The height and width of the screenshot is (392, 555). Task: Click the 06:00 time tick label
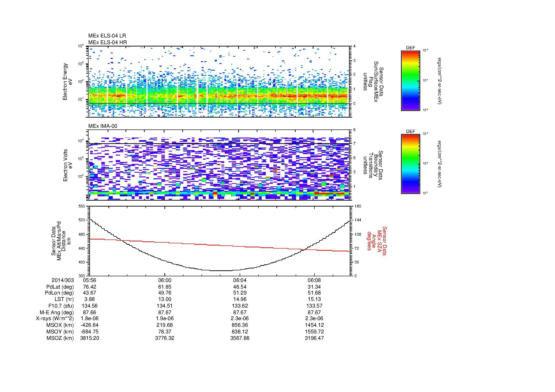pyautogui.click(x=165, y=280)
